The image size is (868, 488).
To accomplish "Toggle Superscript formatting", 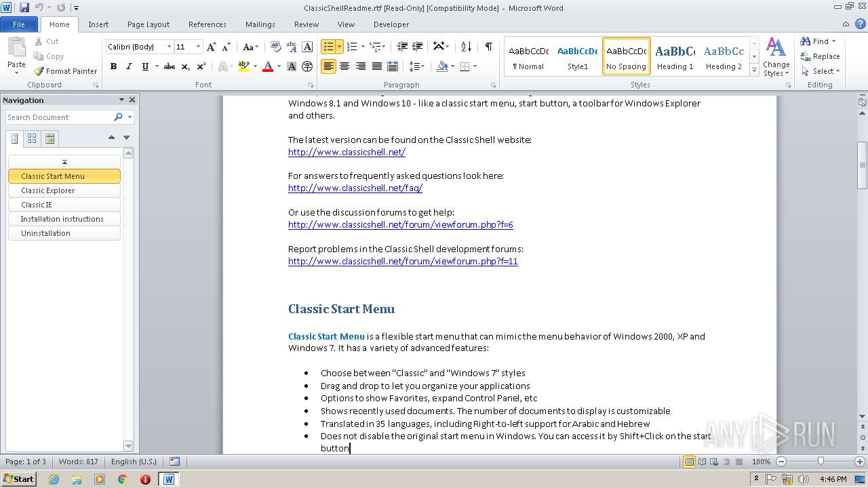I will pos(201,66).
